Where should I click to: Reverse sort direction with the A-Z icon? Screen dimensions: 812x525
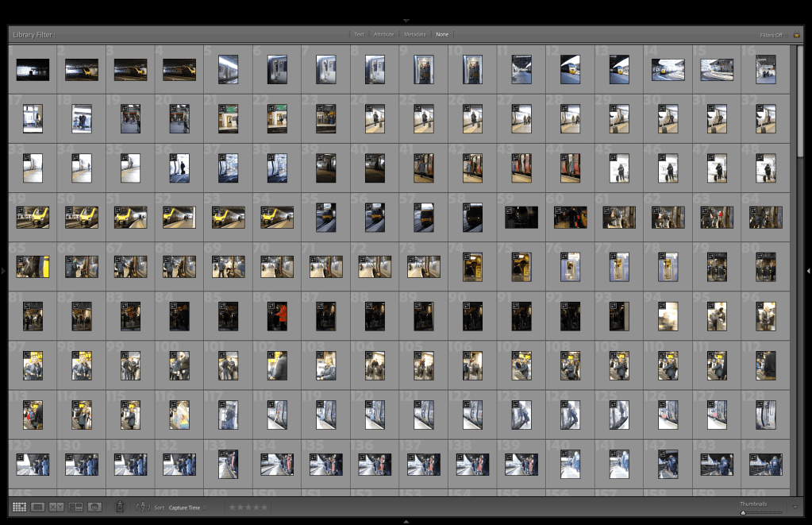143,507
